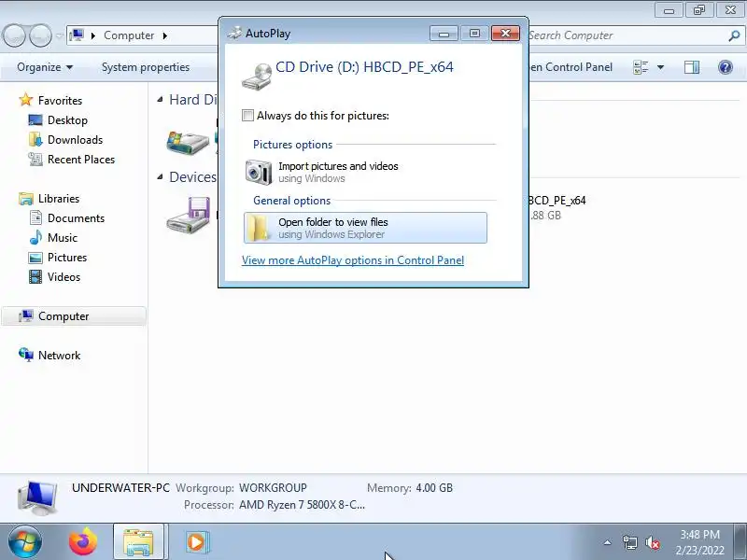Click UNDERWATER-PC computer icon in details pane
The height and width of the screenshot is (560, 747).
pyautogui.click(x=37, y=497)
